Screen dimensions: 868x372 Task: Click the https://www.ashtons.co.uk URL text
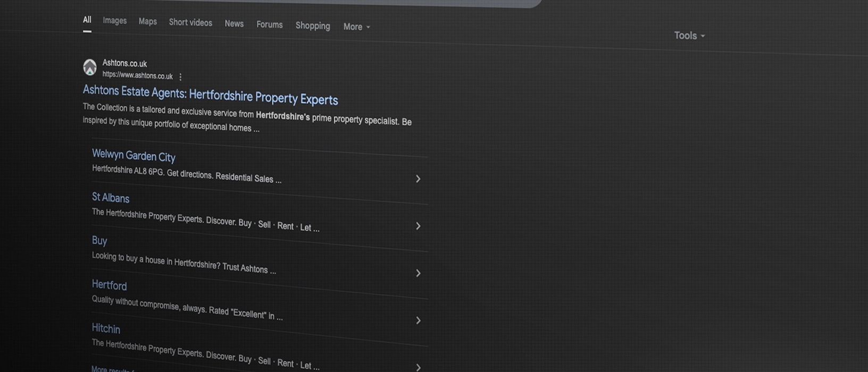click(137, 75)
